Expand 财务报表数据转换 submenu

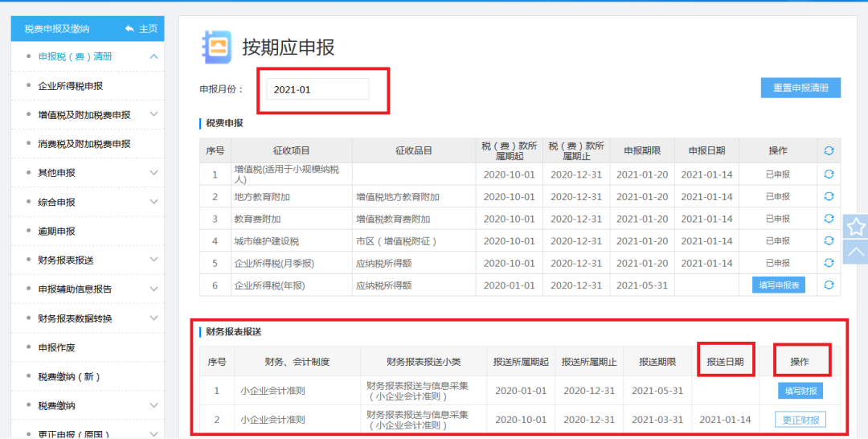154,318
